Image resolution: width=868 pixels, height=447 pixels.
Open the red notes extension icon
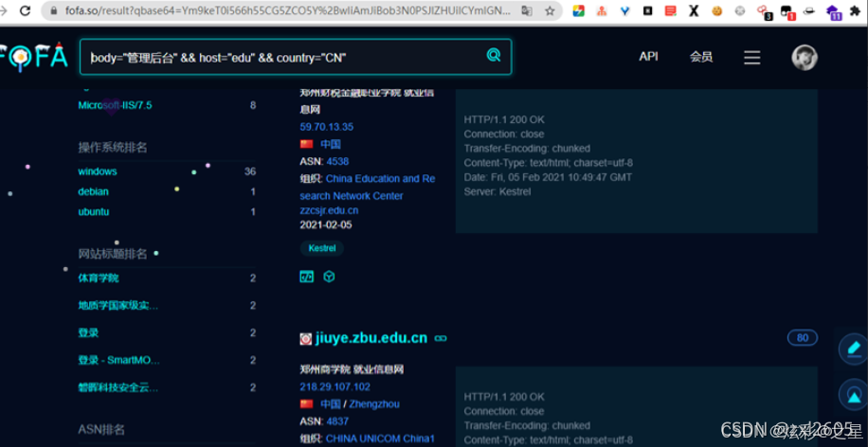pos(670,10)
